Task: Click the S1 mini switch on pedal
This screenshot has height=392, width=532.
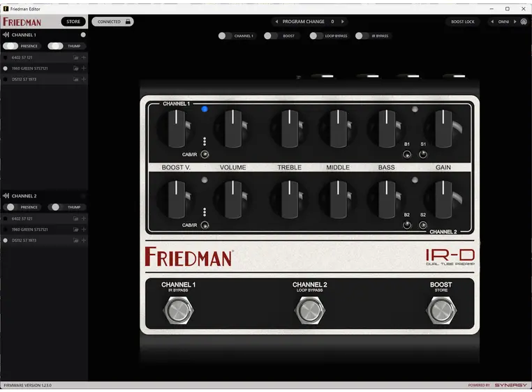Action: [423, 155]
